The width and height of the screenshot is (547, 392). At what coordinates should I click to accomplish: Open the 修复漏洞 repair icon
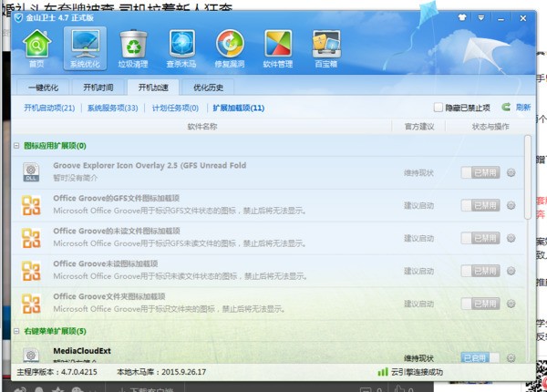point(230,43)
